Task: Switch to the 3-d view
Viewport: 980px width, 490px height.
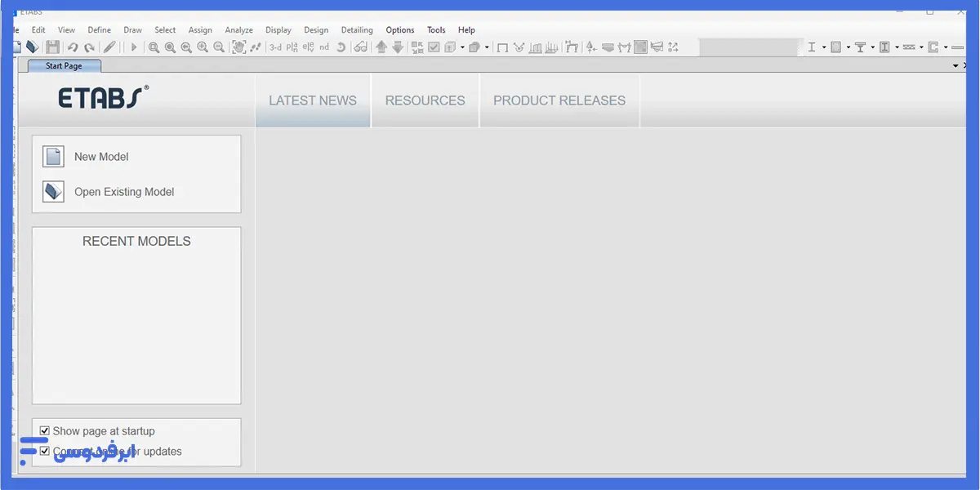Action: [x=275, y=47]
